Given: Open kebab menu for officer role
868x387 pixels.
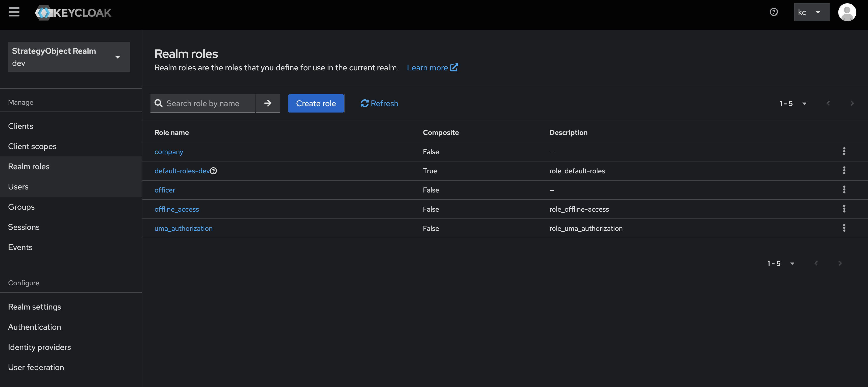Looking at the screenshot, I should click(844, 190).
